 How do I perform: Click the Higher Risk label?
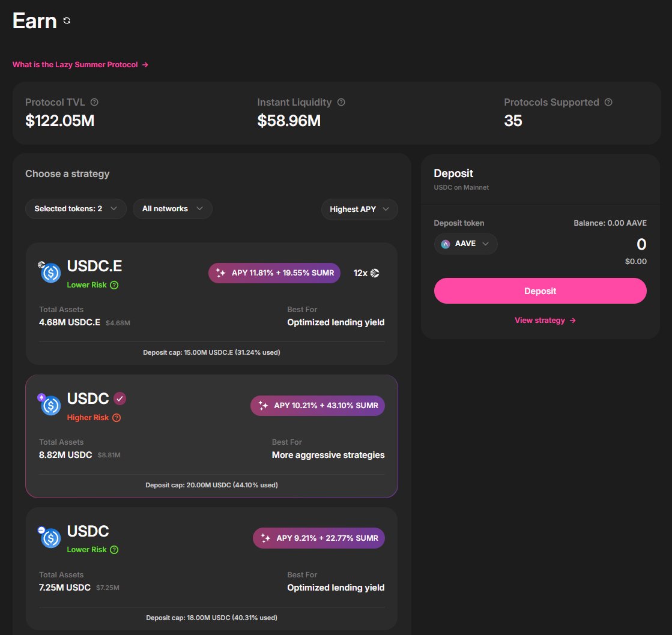(x=88, y=418)
